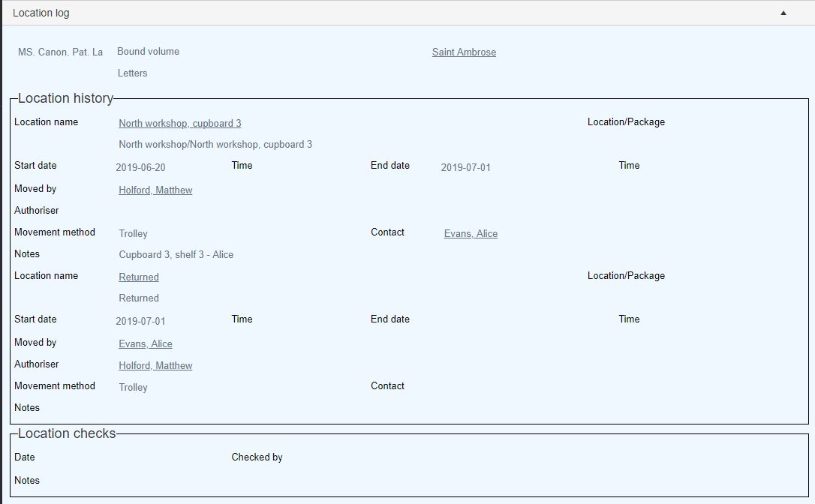Screen dimensions: 815x504
Task: Click the start date 2019-06-20 value
Action: (x=140, y=168)
